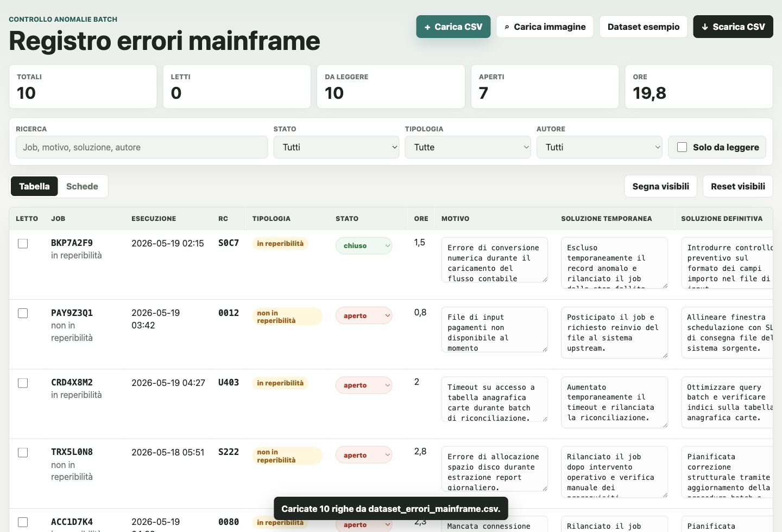Click the Ore column header
Screen dimensions: 782x532
pos(421,219)
